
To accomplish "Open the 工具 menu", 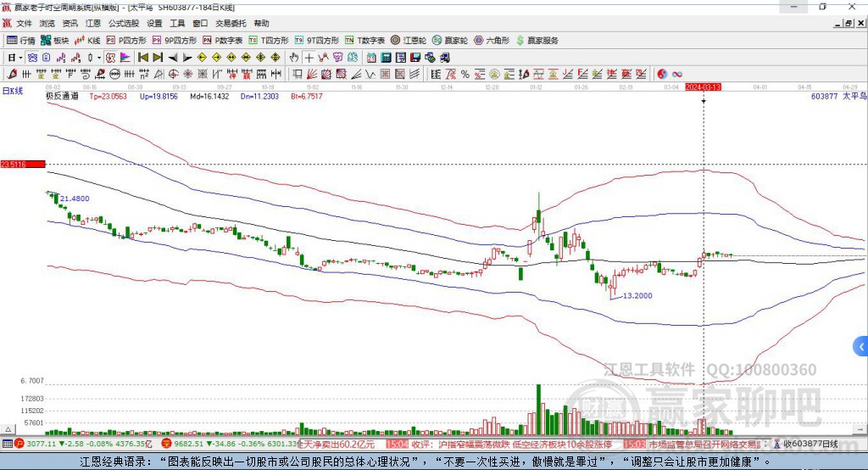I will click(x=177, y=23).
